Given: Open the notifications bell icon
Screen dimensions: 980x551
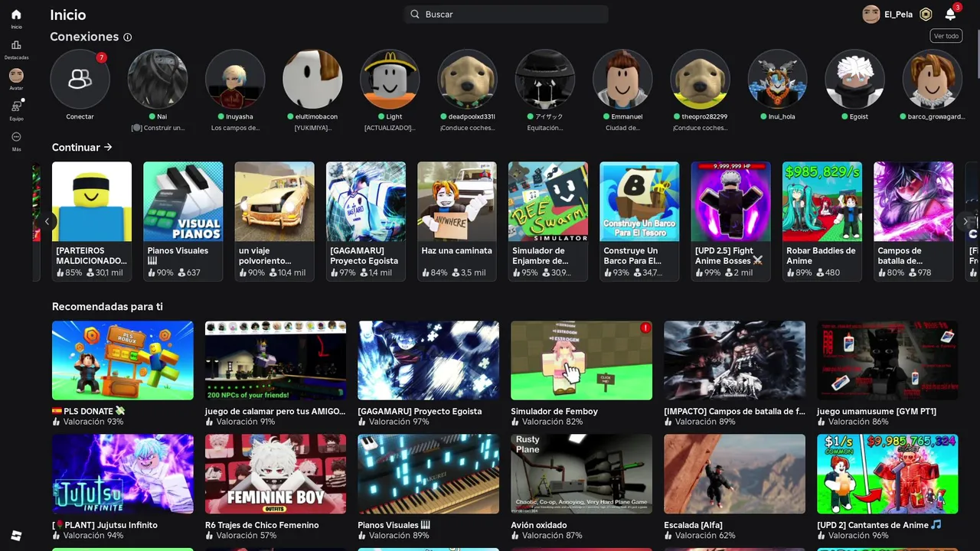Looking at the screenshot, I should [x=950, y=14].
